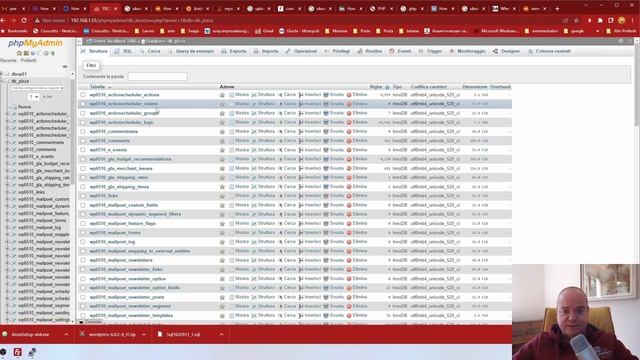Open the Esporta tab
This screenshot has width=640, height=360.
tap(234, 51)
